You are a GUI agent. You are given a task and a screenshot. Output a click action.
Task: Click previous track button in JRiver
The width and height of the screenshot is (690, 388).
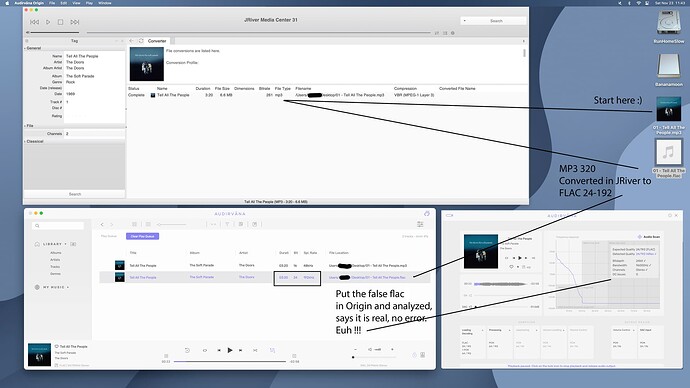pyautogui.click(x=34, y=22)
